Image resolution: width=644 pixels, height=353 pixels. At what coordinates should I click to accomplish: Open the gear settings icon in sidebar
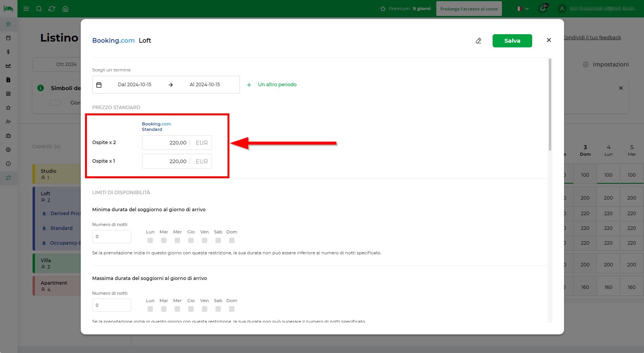click(8, 150)
